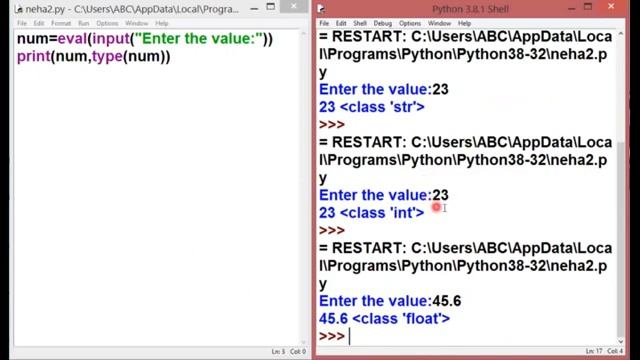
Task: Click shell status bar "Ln: 17"
Action: [594, 351]
